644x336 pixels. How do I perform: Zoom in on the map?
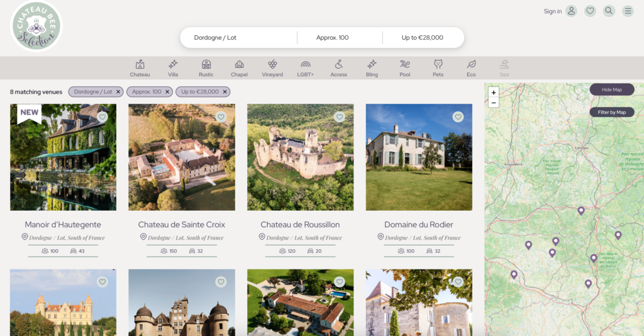[x=494, y=92]
